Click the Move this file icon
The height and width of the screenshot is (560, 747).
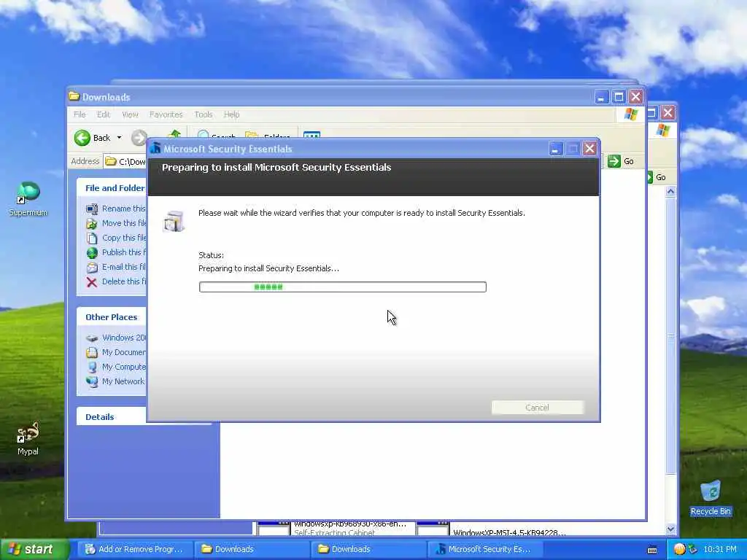91,223
